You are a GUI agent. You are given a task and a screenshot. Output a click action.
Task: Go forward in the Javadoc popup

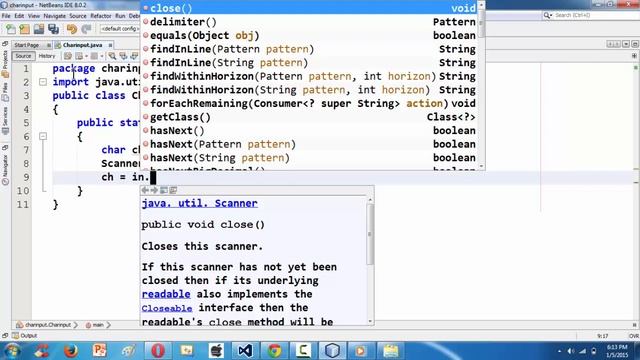(154, 190)
